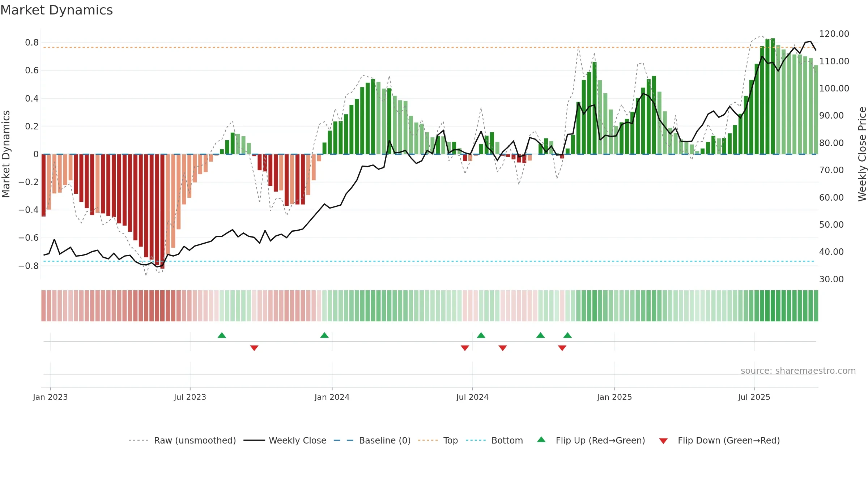Click the Jul 2023 x-axis label
The image size is (868, 488).
point(190,397)
